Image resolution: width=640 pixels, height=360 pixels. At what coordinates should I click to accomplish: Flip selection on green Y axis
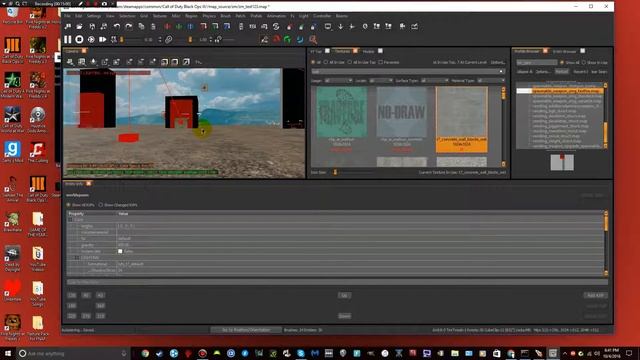click(179, 27)
